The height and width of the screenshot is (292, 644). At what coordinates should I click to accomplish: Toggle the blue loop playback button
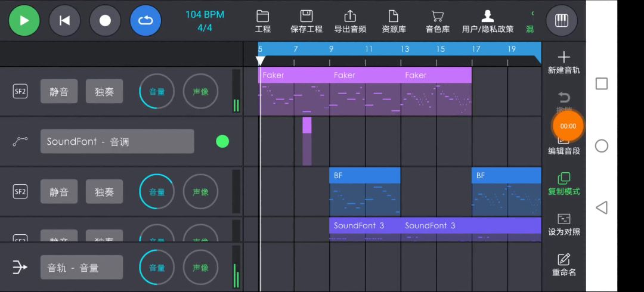[x=145, y=20]
